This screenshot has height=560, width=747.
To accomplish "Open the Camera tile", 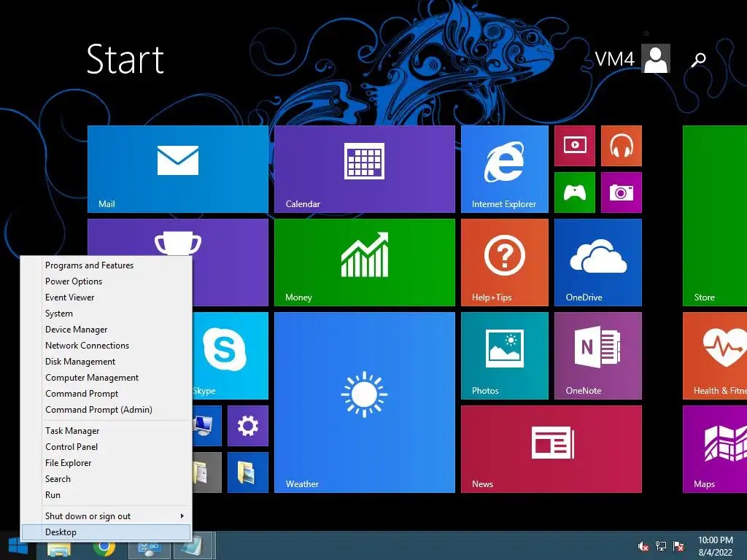I will pos(622,192).
